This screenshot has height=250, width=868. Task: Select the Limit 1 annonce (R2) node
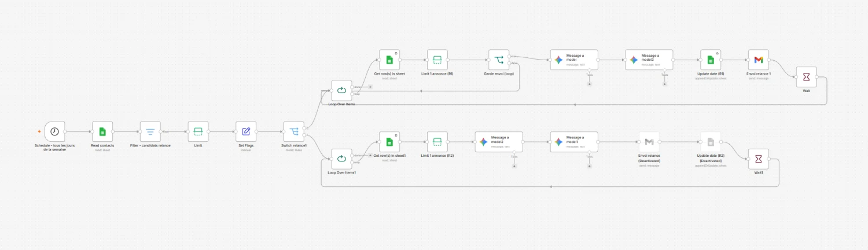[x=437, y=142]
